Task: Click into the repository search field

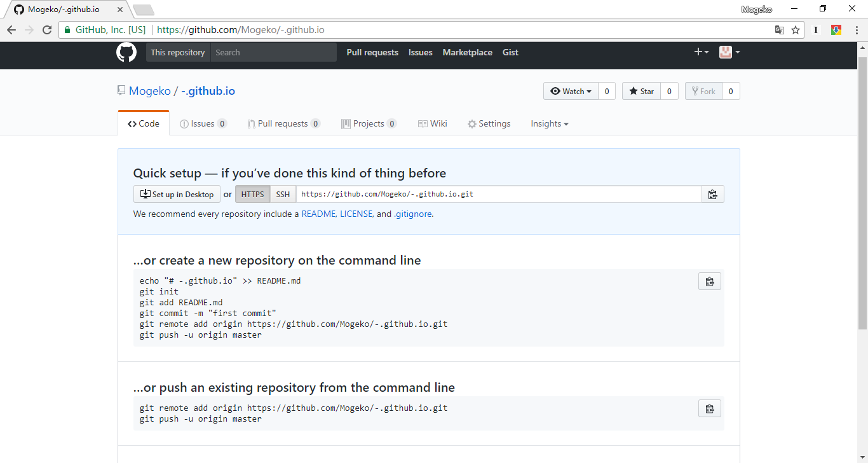Action: [273, 53]
